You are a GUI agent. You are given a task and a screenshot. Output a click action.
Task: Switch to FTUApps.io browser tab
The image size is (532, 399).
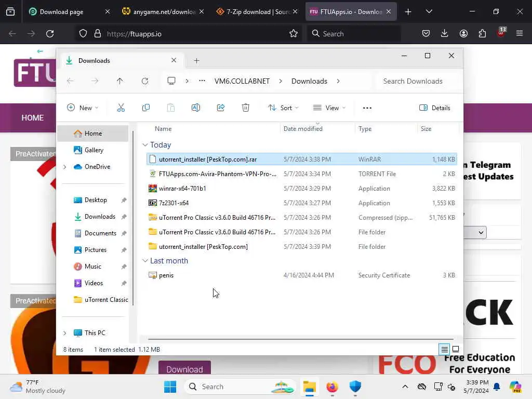click(x=351, y=12)
